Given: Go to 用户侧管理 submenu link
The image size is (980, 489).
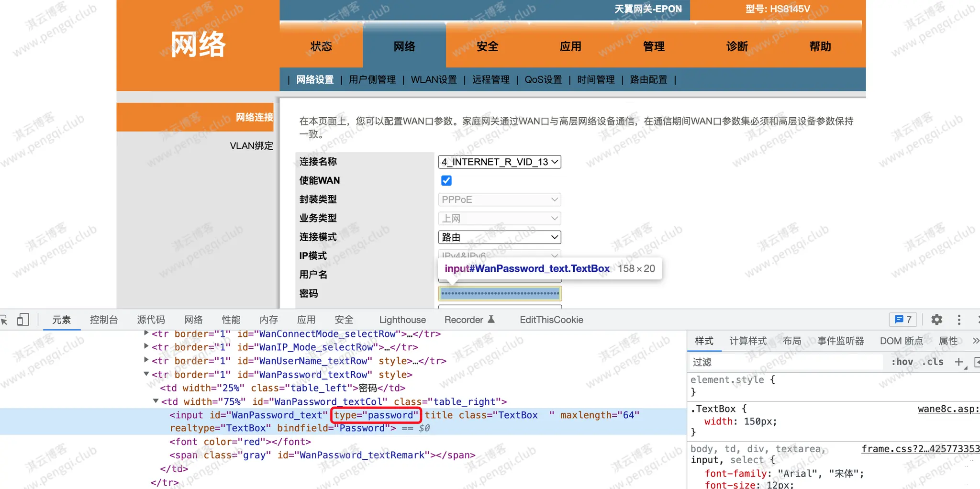Looking at the screenshot, I should coord(372,79).
